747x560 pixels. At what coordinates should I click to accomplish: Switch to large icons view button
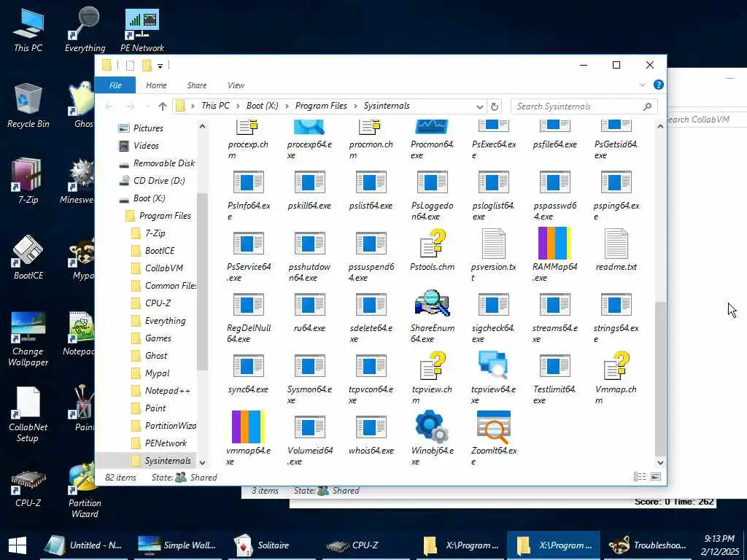click(x=656, y=477)
